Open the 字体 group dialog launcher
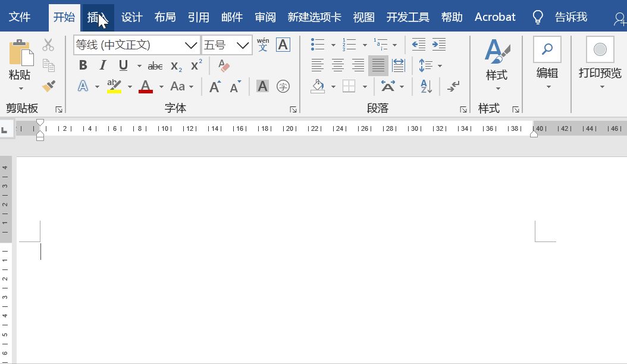The image size is (627, 364). (293, 109)
